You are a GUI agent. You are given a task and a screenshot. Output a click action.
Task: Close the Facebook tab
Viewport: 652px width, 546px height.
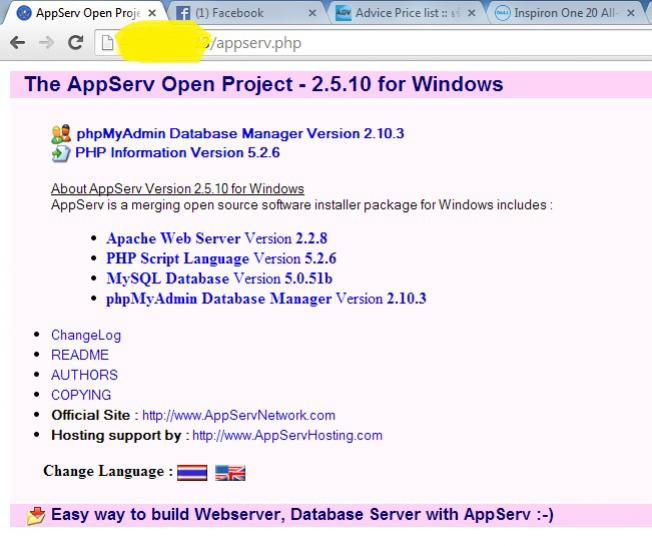click(312, 13)
